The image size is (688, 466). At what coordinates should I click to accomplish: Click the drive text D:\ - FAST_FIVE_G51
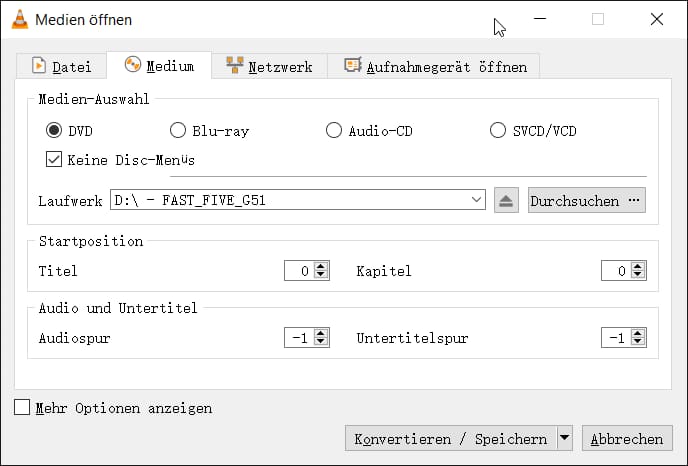tap(190, 200)
